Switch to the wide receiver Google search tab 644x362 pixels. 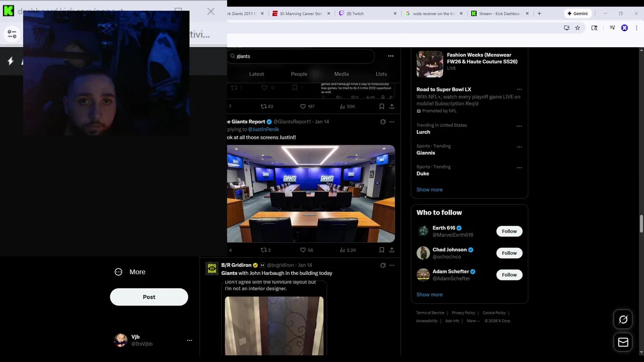434,14
